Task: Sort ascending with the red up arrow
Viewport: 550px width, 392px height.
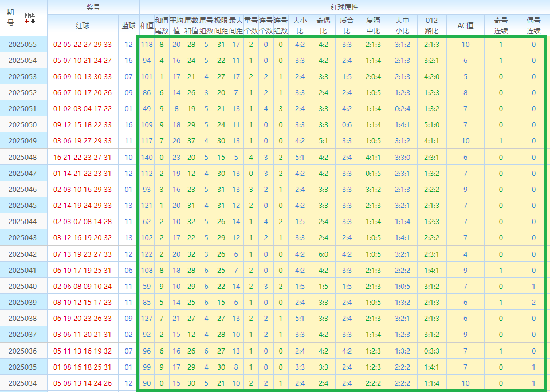Action: point(27,22)
